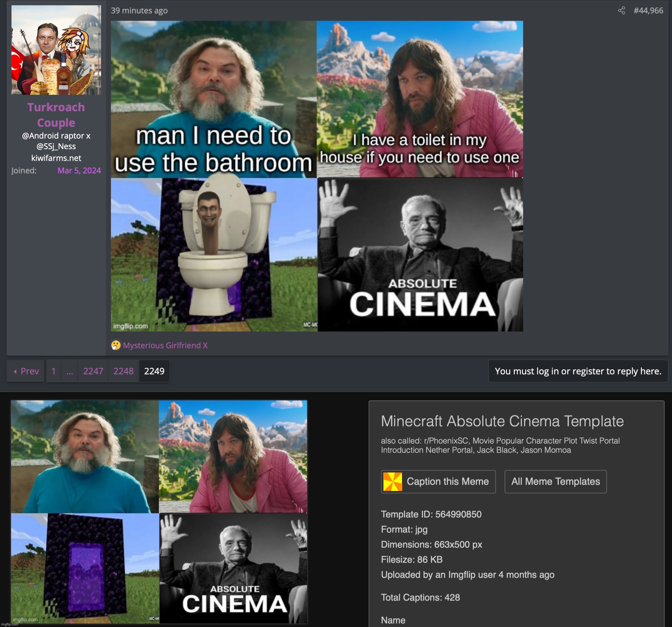Image resolution: width=672 pixels, height=627 pixels.
Task: Click the Name label on the template page
Action: pos(393,620)
